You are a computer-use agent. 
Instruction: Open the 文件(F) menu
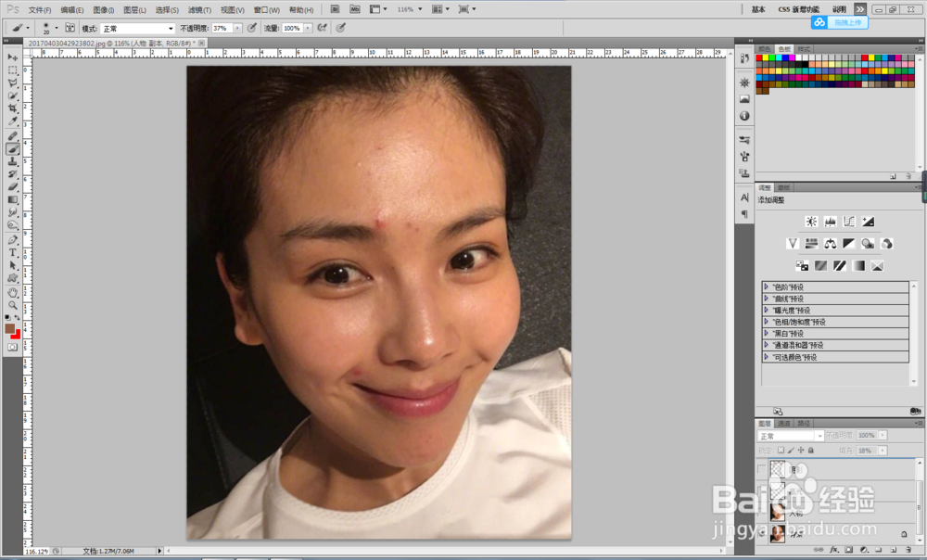click(40, 10)
